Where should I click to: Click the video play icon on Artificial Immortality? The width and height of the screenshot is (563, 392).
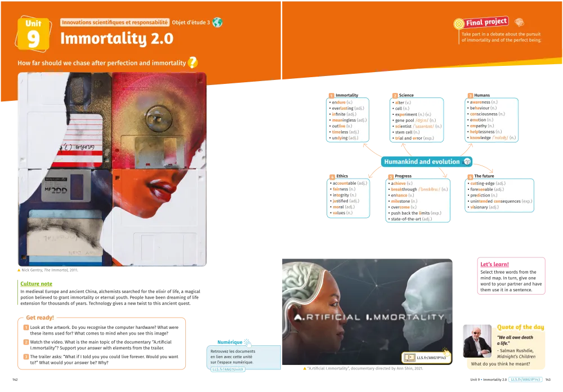click(408, 358)
